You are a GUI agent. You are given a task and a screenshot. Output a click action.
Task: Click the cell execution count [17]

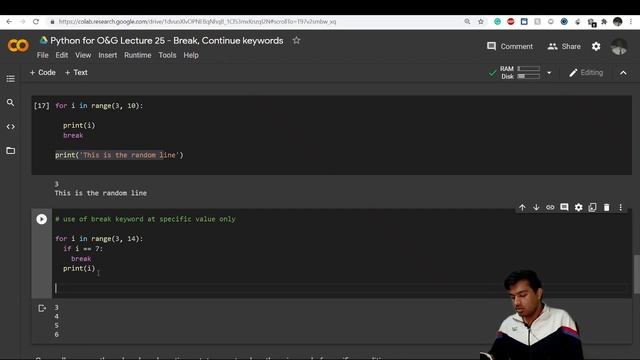(x=41, y=106)
